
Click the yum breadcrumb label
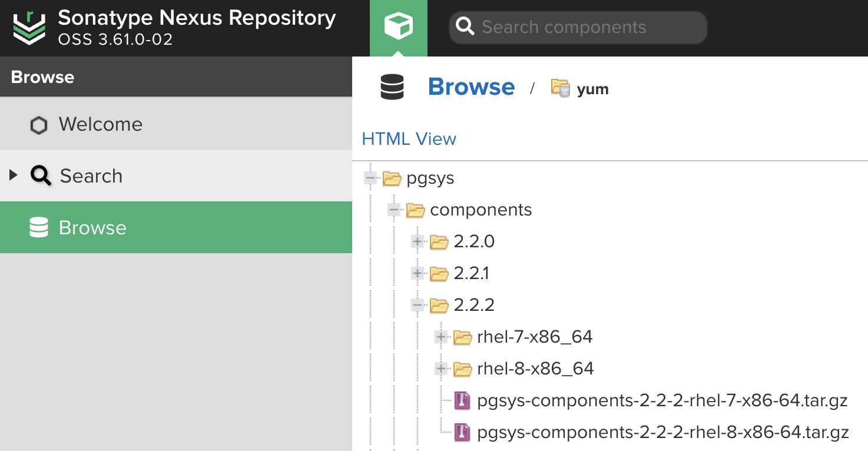(x=592, y=89)
